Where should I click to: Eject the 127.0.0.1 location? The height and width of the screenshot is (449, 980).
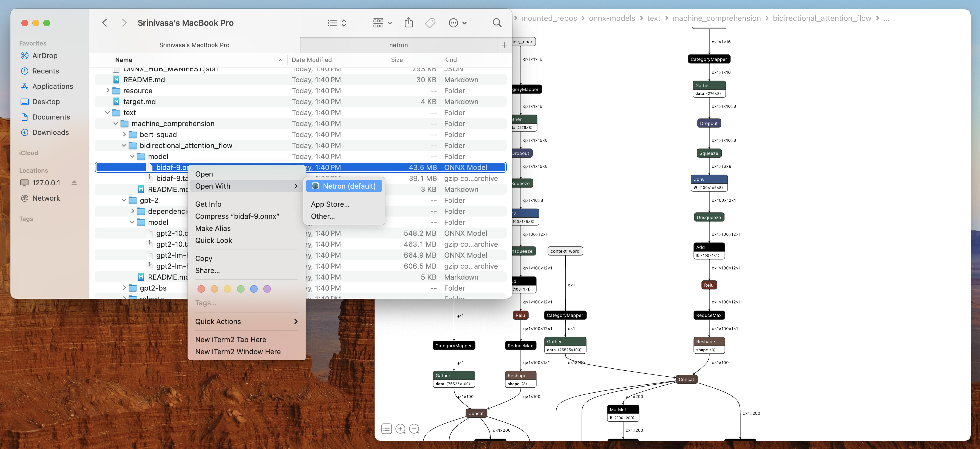pos(74,183)
